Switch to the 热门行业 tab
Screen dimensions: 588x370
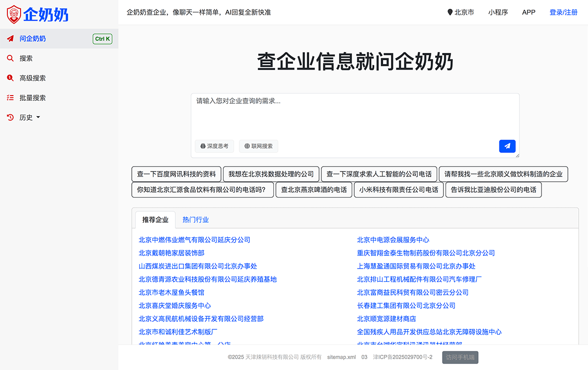[x=196, y=220]
